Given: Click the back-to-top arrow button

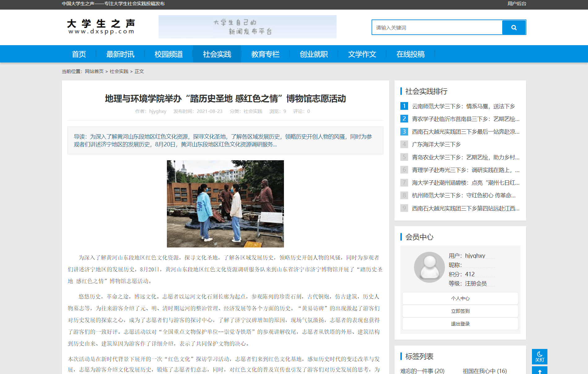Looking at the screenshot, I should point(539,371).
